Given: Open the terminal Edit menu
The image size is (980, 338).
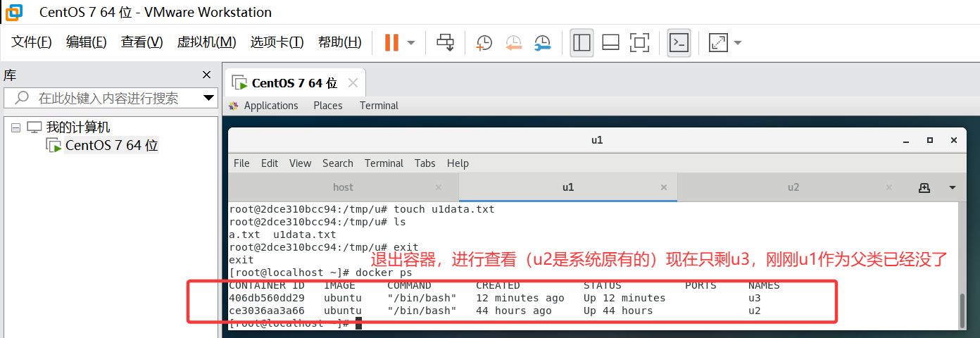Looking at the screenshot, I should coord(270,163).
